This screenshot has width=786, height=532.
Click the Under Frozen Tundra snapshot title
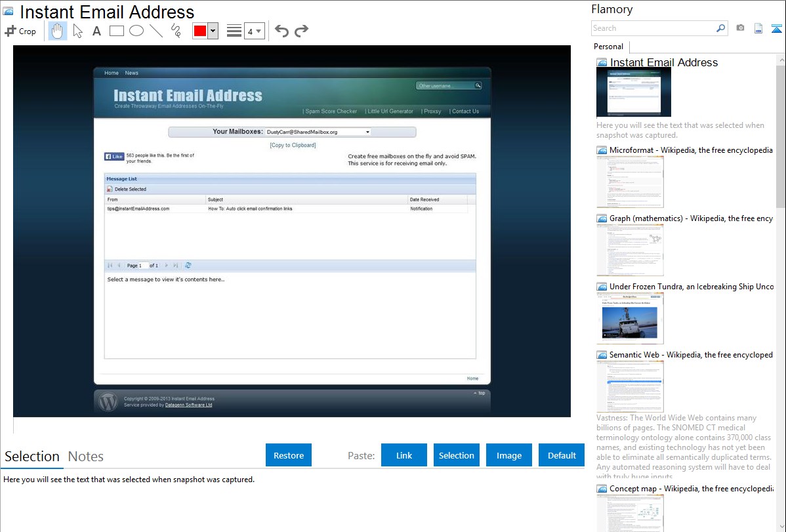(x=692, y=286)
